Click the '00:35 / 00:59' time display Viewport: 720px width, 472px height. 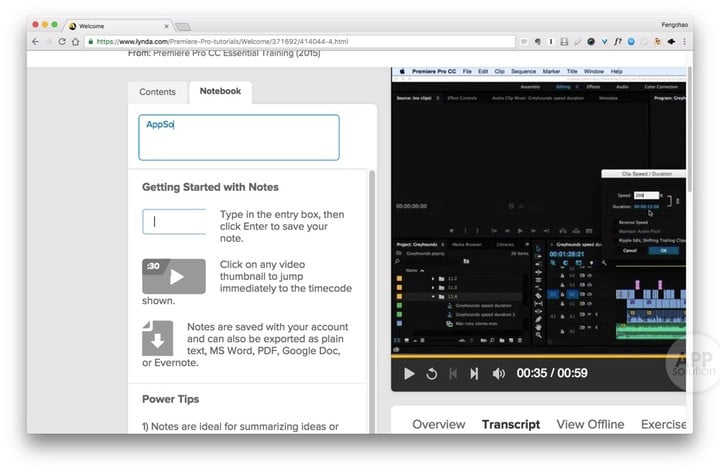tap(552, 373)
